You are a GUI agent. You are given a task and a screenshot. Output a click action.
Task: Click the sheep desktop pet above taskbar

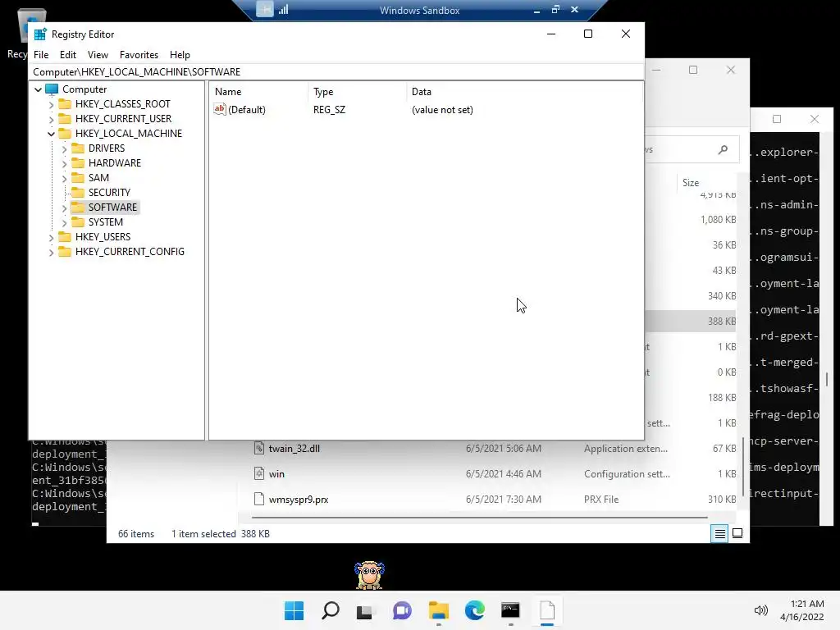tap(369, 575)
